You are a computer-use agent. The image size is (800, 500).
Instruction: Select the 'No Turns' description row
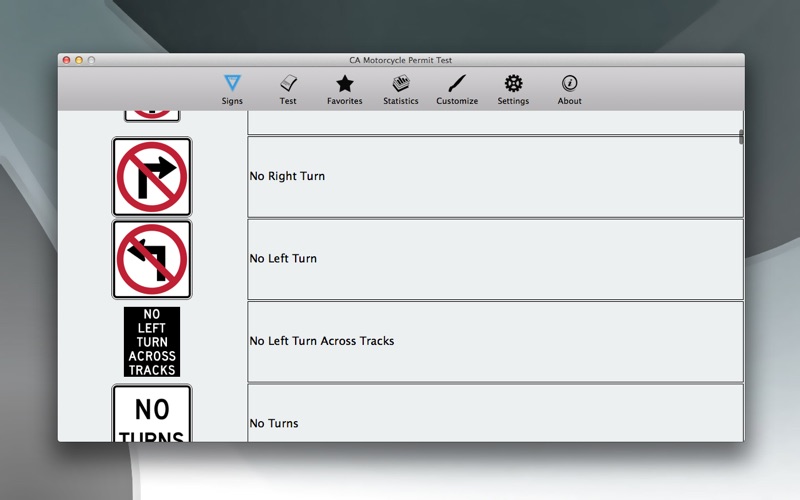coord(495,413)
